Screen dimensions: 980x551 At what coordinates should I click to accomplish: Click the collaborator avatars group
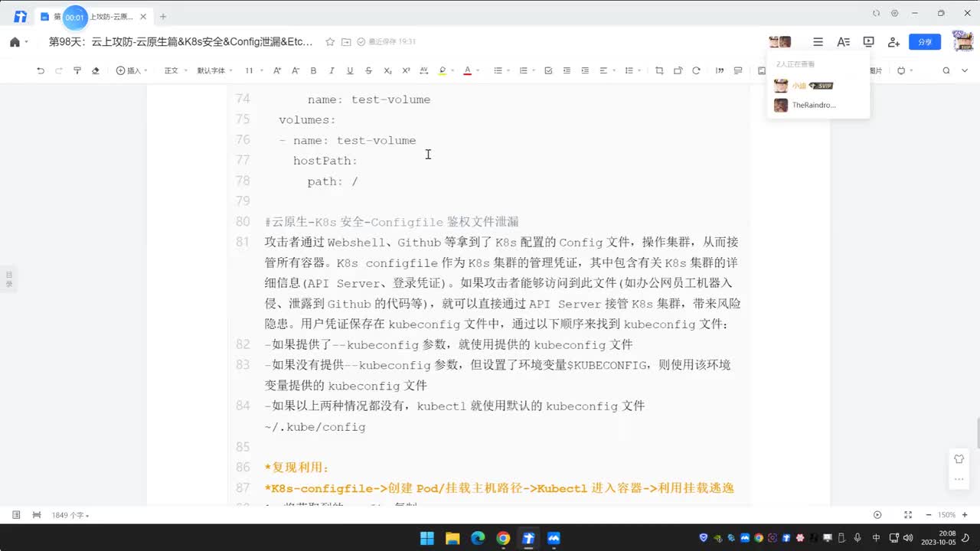[x=780, y=42]
